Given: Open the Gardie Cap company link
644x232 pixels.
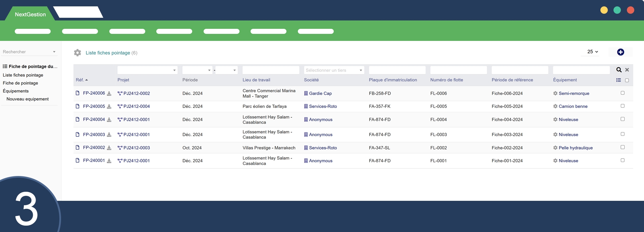Looking at the screenshot, I should [320, 94].
